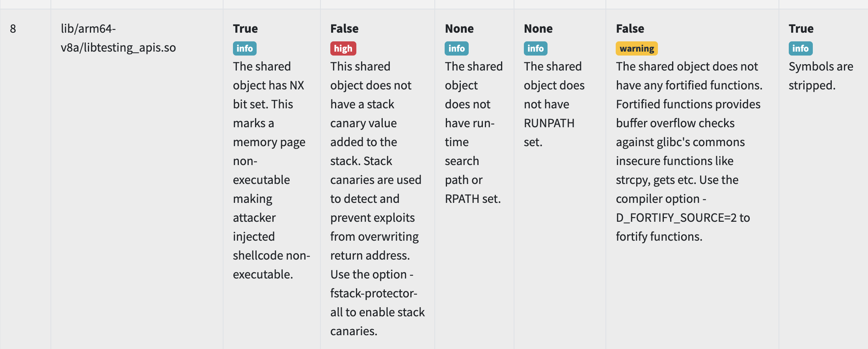
Task: Click the Symbols are stripped text
Action: [x=821, y=76]
